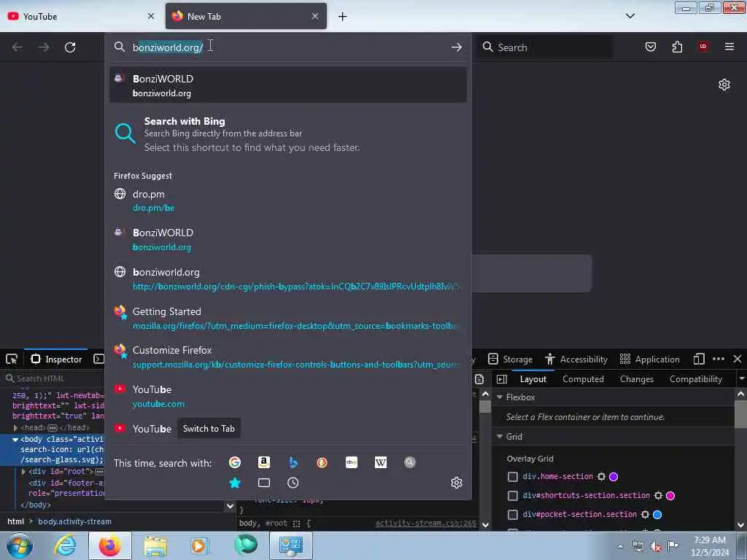Screen dimensions: 747x560
Task: Open the uBlock Origin extension icon
Action: (703, 46)
